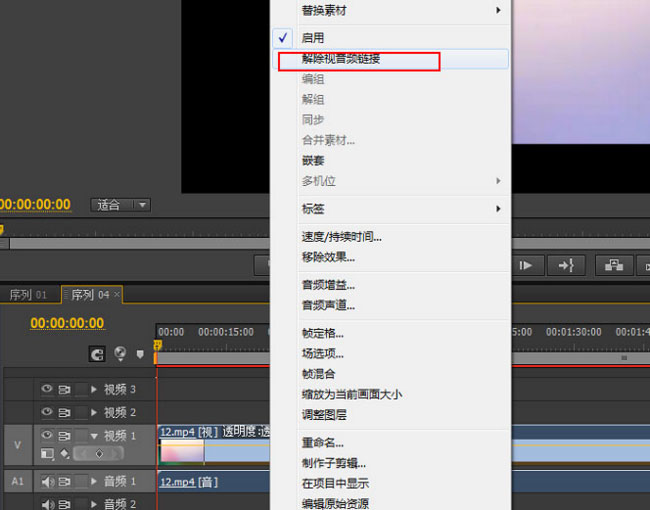The height and width of the screenshot is (510, 650).
Task: Expand the 视频 3 track triangle
Action: [x=94, y=389]
